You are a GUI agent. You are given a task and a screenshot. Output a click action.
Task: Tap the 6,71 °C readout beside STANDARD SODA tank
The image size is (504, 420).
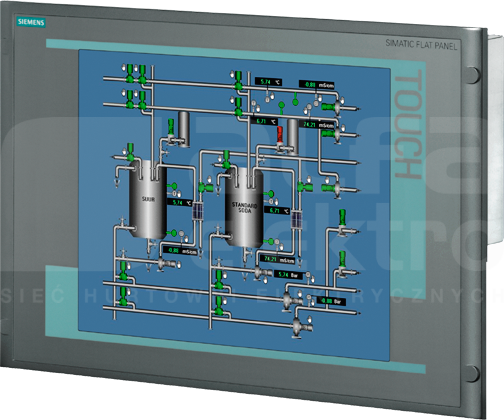(277, 211)
